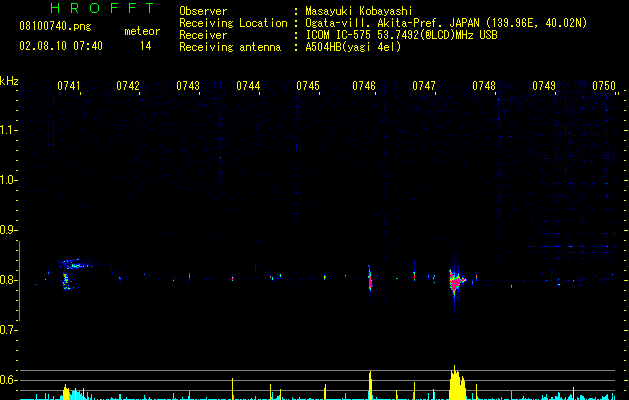Click the Receiving antenna label
Image resolution: width=629 pixels, height=400 pixels.
pyautogui.click(x=230, y=47)
